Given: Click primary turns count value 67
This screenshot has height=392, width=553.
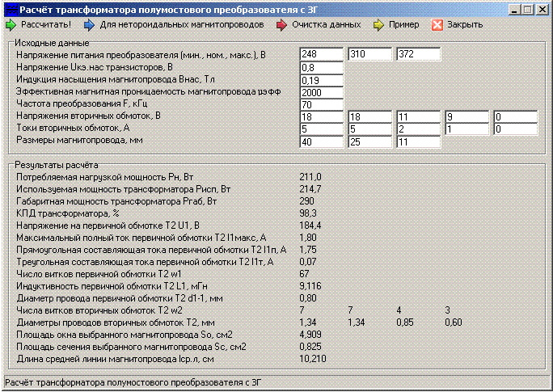Looking at the screenshot, I should coord(304,274).
